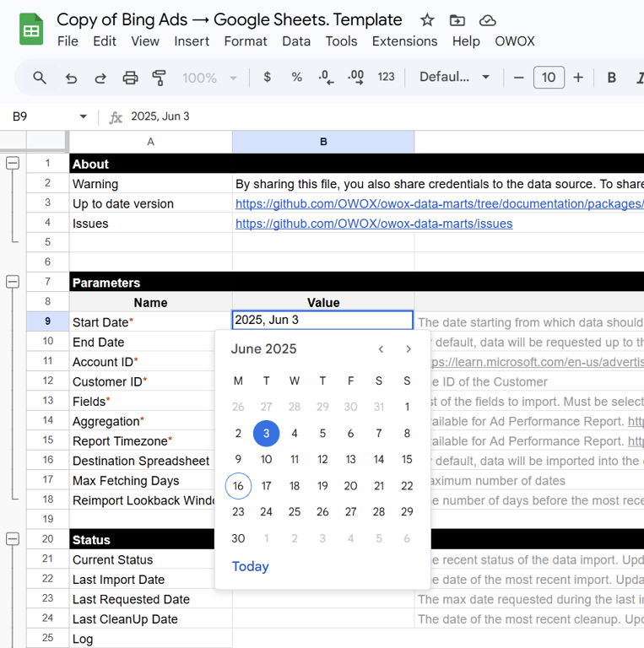Select column B header
The image size is (644, 648).
coord(323,142)
